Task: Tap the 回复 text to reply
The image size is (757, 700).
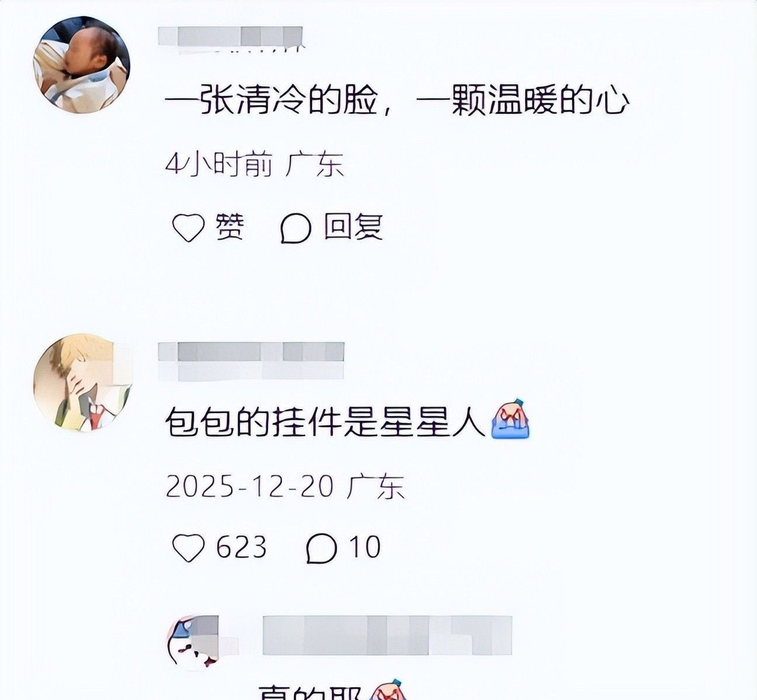Action: click(x=354, y=227)
